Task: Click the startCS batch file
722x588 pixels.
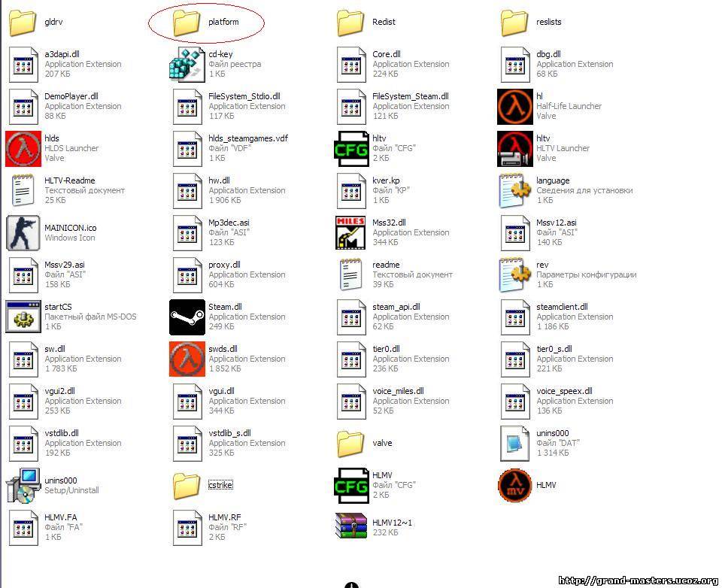Action: click(x=23, y=317)
